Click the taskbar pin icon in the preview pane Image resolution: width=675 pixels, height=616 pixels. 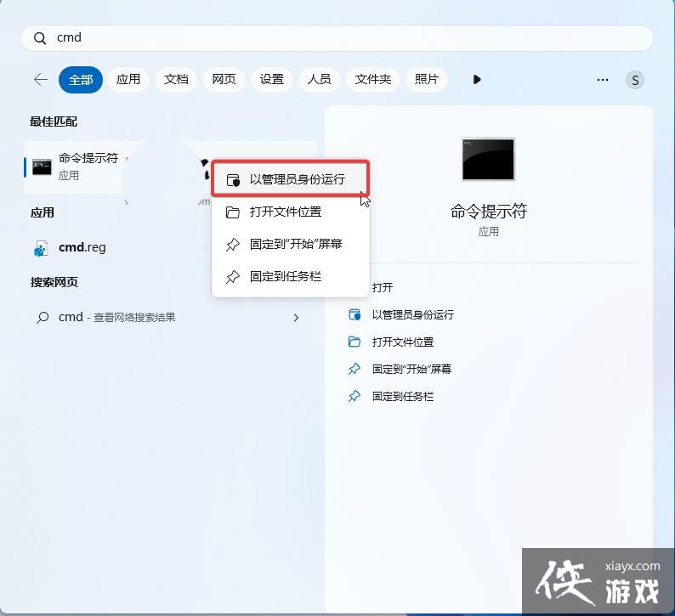pos(355,396)
